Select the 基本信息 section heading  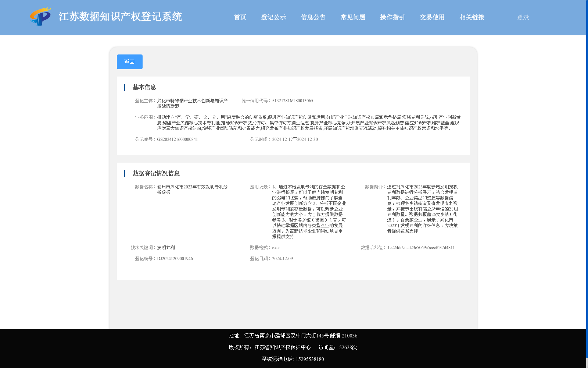pyautogui.click(x=144, y=87)
